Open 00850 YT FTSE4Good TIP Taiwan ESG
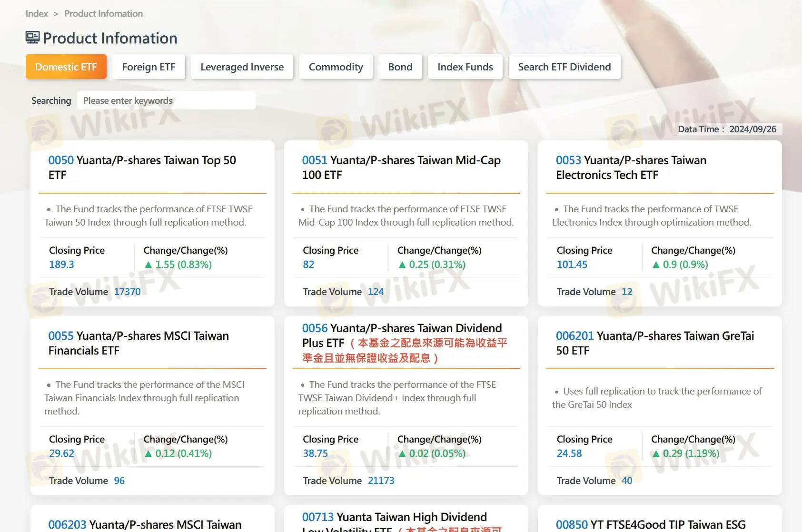 (x=650, y=524)
